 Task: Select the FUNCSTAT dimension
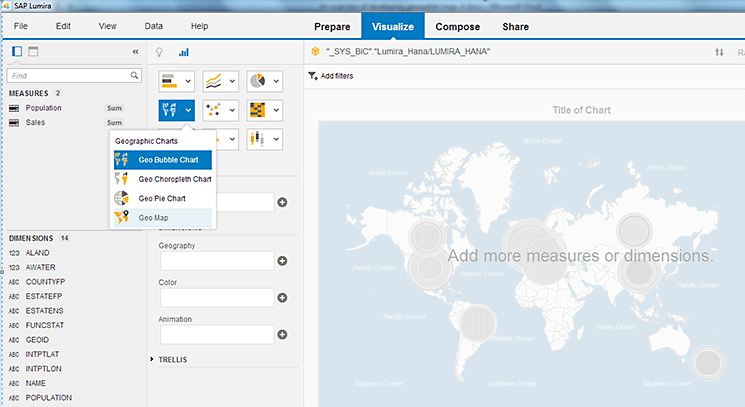(x=45, y=325)
